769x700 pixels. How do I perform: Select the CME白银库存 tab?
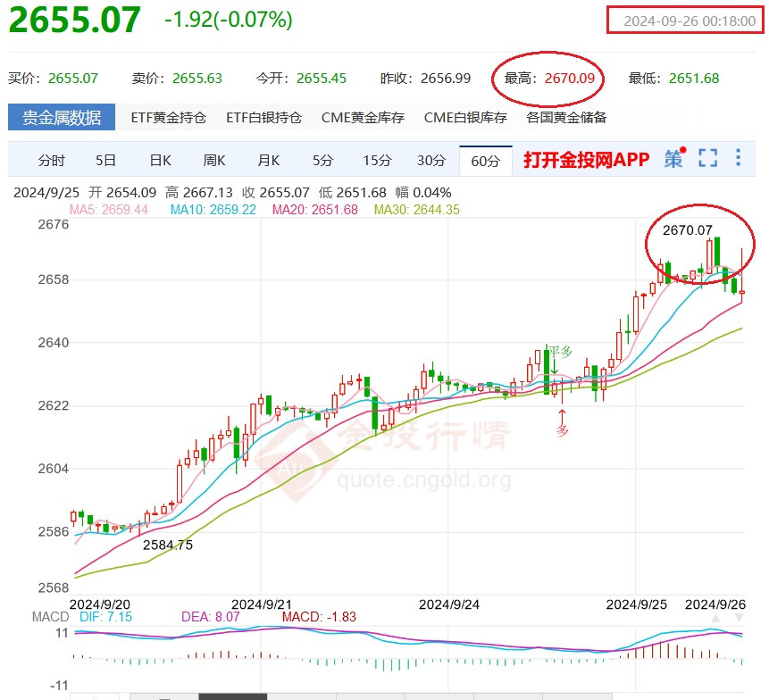[x=465, y=118]
